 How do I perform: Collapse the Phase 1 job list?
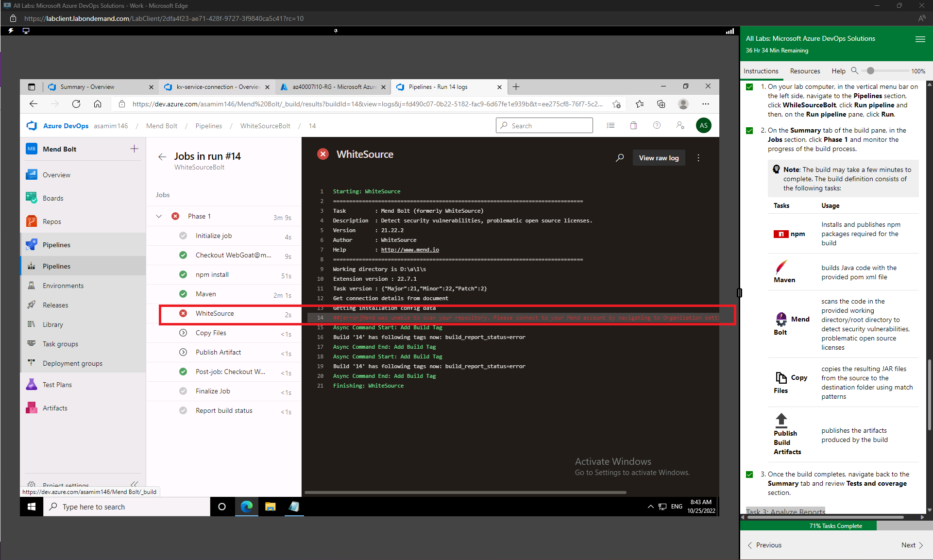point(159,216)
